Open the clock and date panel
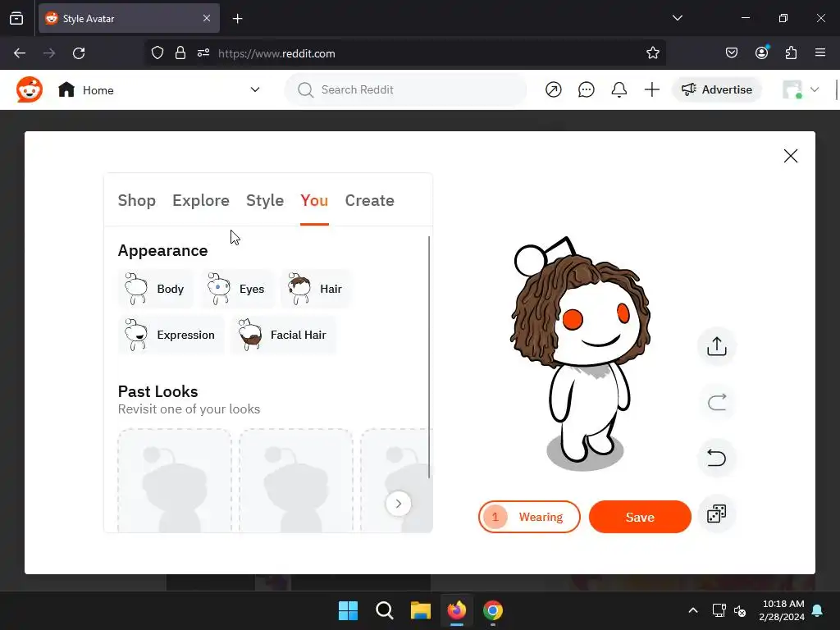 click(x=782, y=610)
